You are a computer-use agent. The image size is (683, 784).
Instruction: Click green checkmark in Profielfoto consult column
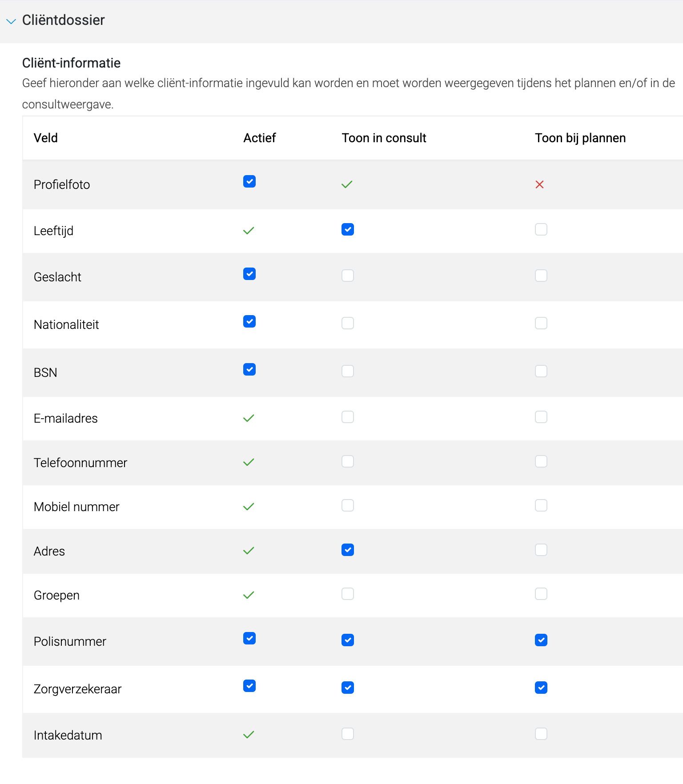click(347, 184)
